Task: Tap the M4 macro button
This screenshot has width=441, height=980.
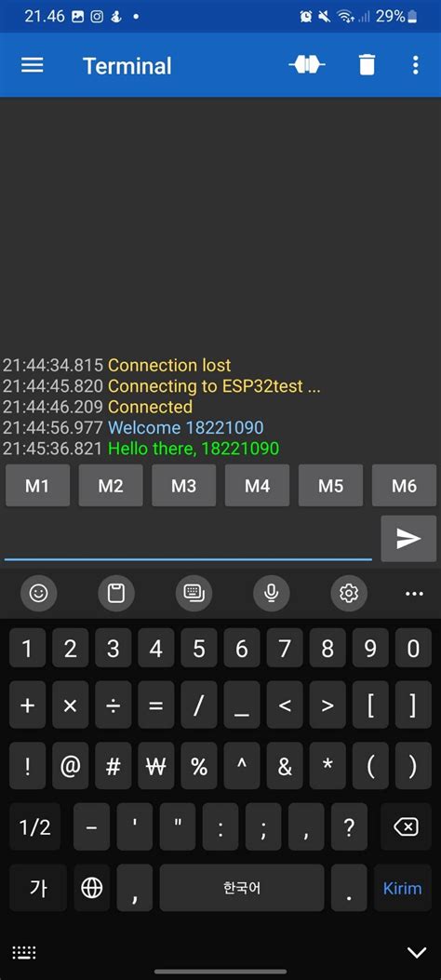Action: tap(257, 486)
